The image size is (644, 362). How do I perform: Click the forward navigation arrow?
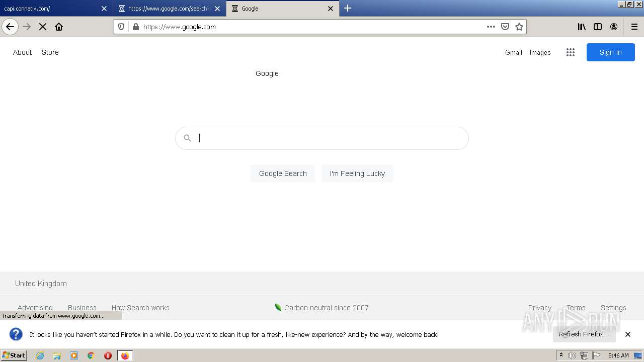point(27,27)
